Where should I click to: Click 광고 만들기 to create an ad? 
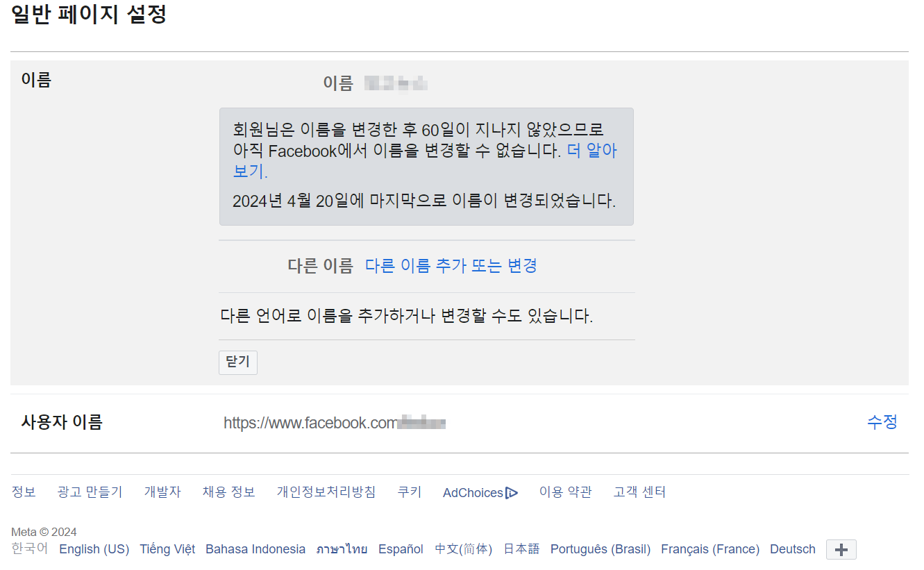tap(90, 492)
